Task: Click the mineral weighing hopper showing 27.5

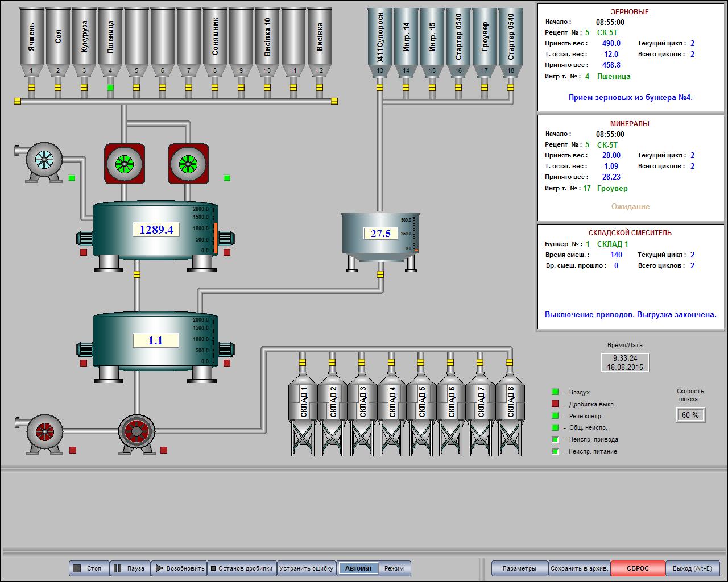Action: tap(380, 234)
